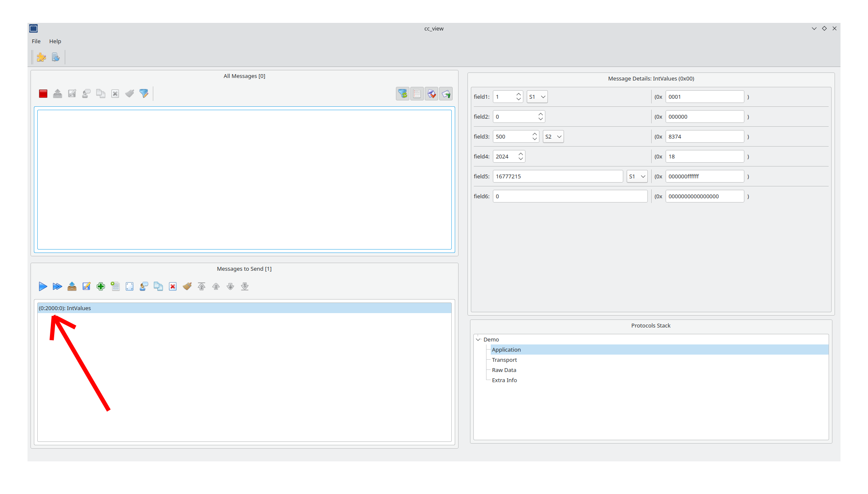Move selected message down one position
Screen dimensions: 868x494
point(230,286)
